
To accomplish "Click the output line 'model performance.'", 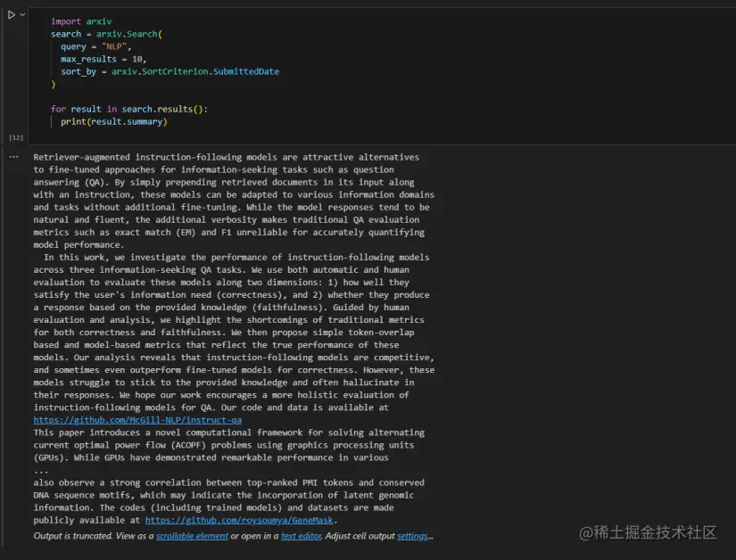I will 79,245.
